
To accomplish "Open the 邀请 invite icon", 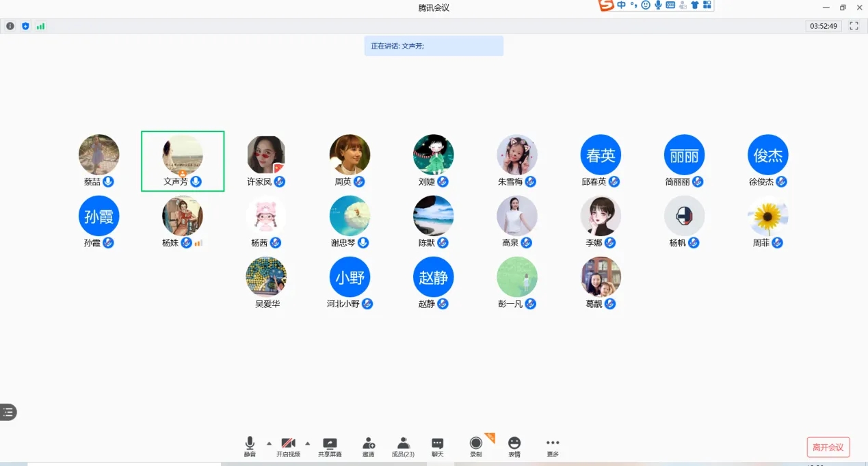I will (x=369, y=443).
